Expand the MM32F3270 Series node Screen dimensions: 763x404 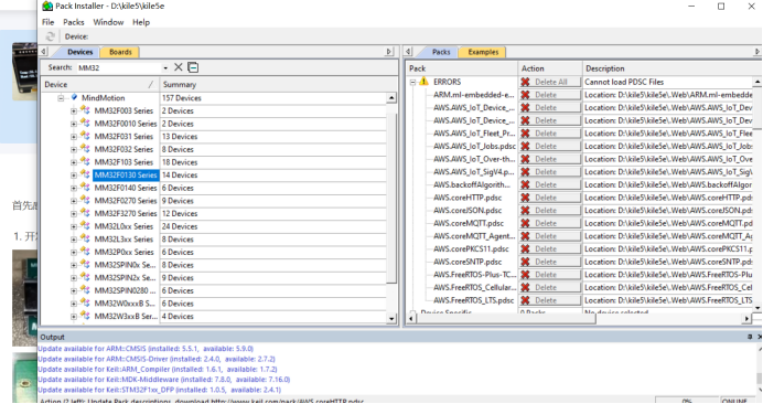pos(73,214)
